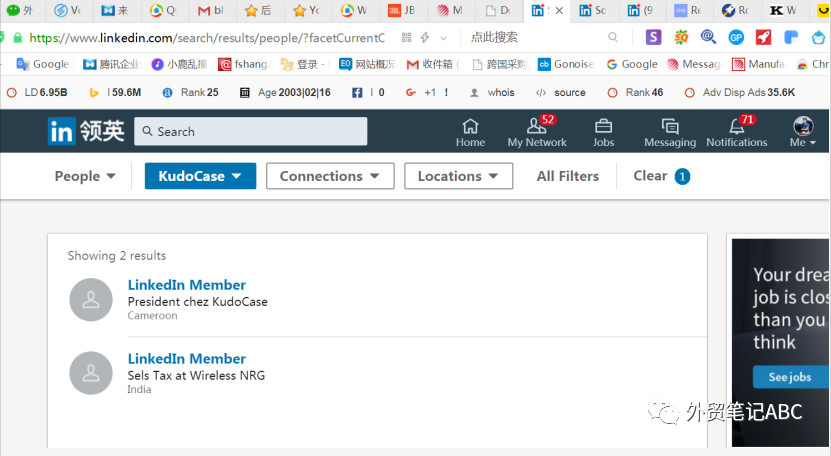Click Rank 25 SEO toolbar item
This screenshot has width=831, height=456.
click(190, 92)
